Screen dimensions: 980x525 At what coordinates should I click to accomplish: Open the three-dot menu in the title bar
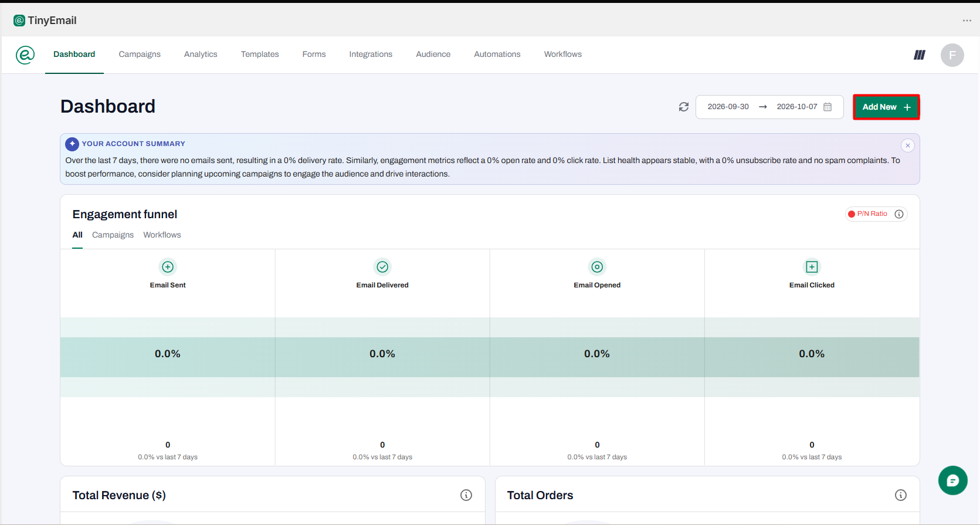967,21
